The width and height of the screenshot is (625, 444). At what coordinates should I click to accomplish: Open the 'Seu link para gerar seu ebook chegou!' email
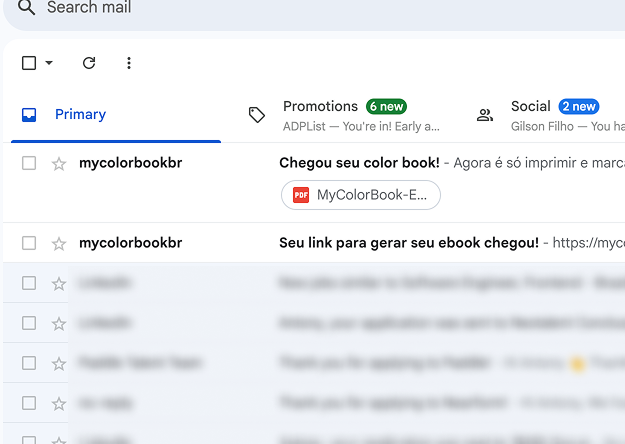coord(408,243)
